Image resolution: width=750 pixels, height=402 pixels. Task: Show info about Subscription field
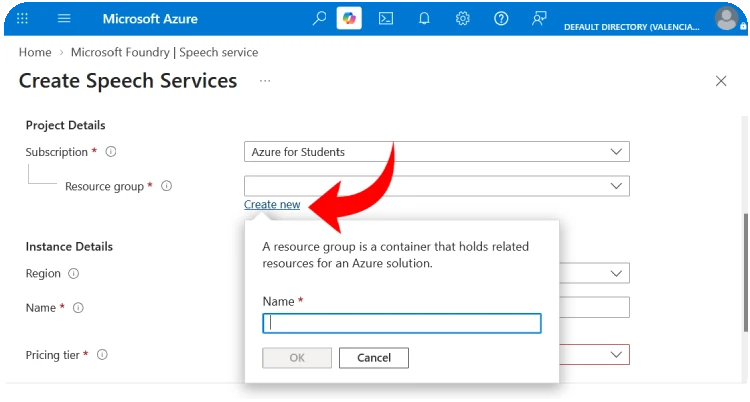pyautogui.click(x=111, y=152)
